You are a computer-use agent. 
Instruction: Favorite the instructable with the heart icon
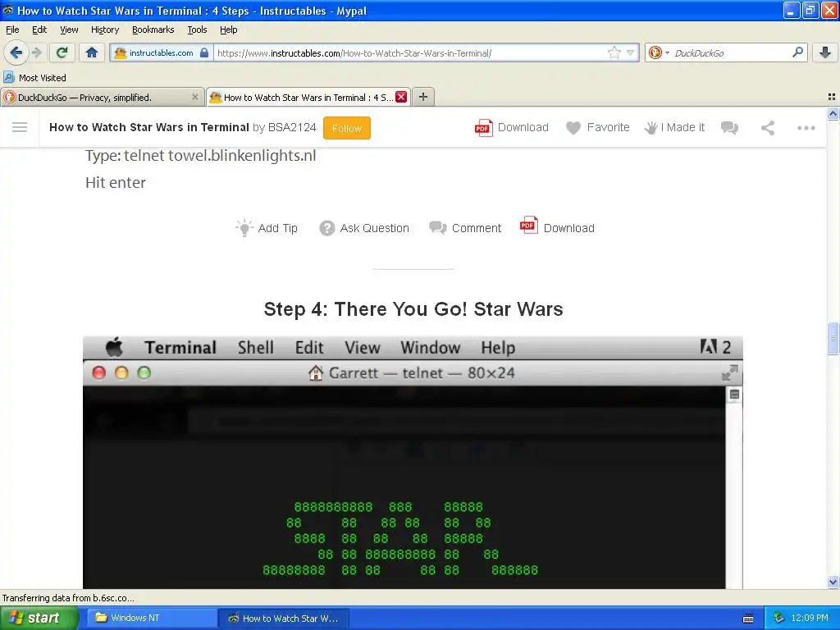pos(573,128)
